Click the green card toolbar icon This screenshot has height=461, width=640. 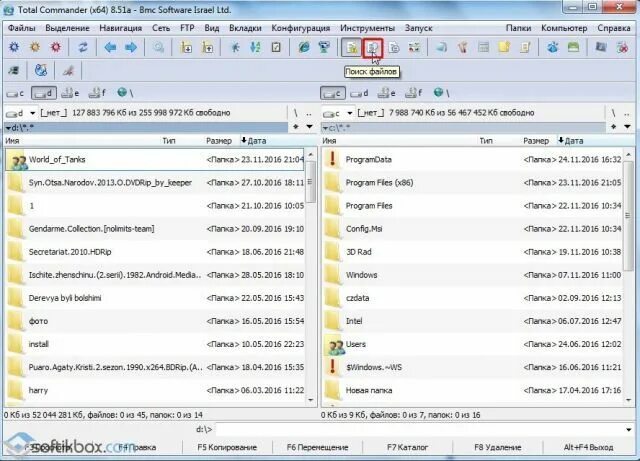[573, 47]
